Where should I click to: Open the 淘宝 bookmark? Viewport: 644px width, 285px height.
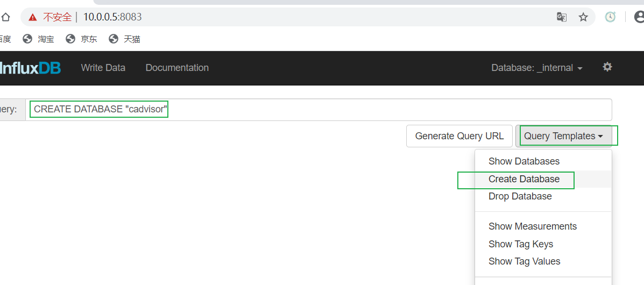39,39
